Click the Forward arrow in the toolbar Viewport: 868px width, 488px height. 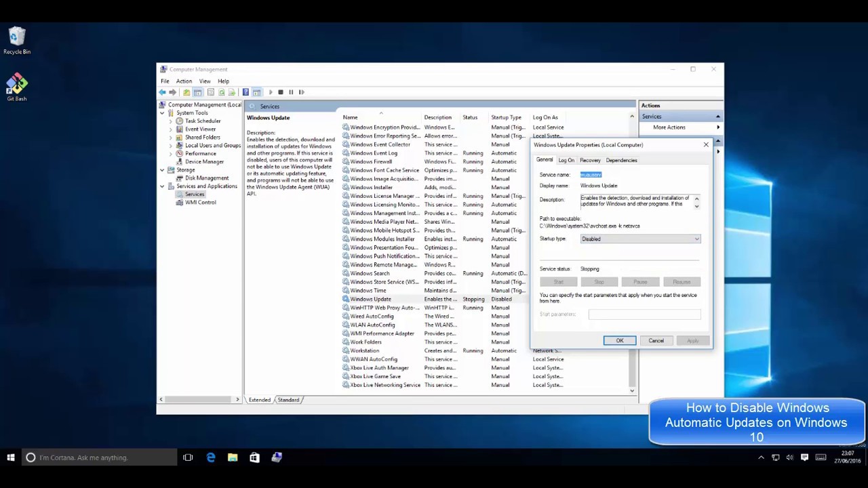(173, 92)
